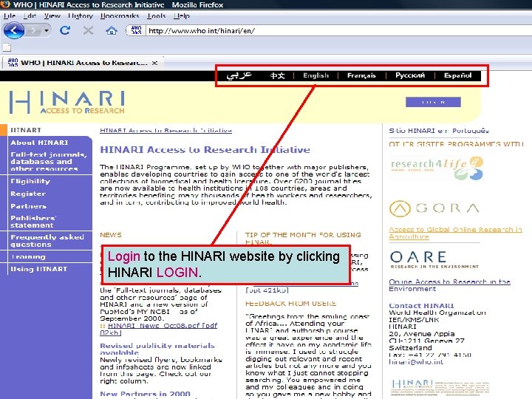
Task: Click New Partners in 2008 heading
Action: [x=145, y=394]
